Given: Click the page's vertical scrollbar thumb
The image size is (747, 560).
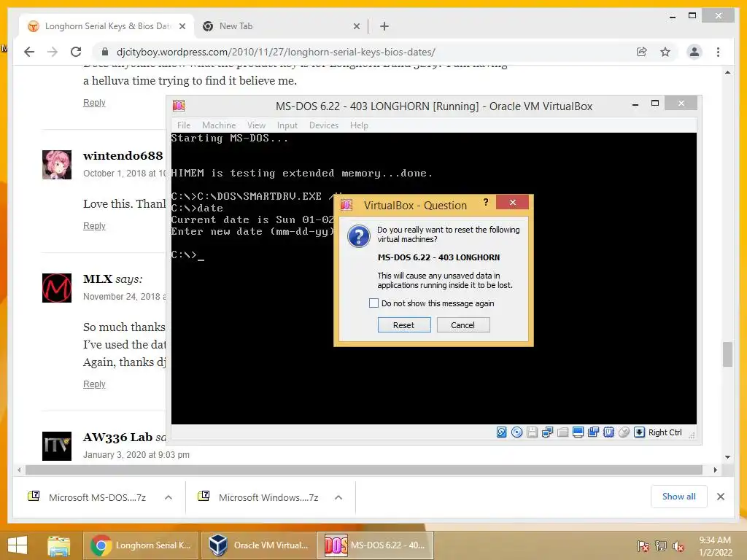Looking at the screenshot, I should tap(727, 354).
